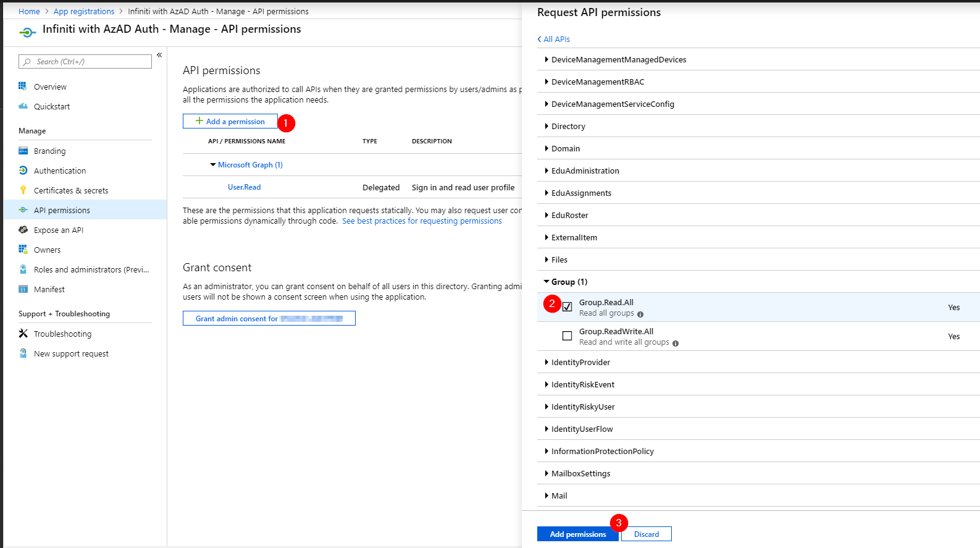Click the Owners icon
Viewport: 980px width, 548px height.
(23, 250)
